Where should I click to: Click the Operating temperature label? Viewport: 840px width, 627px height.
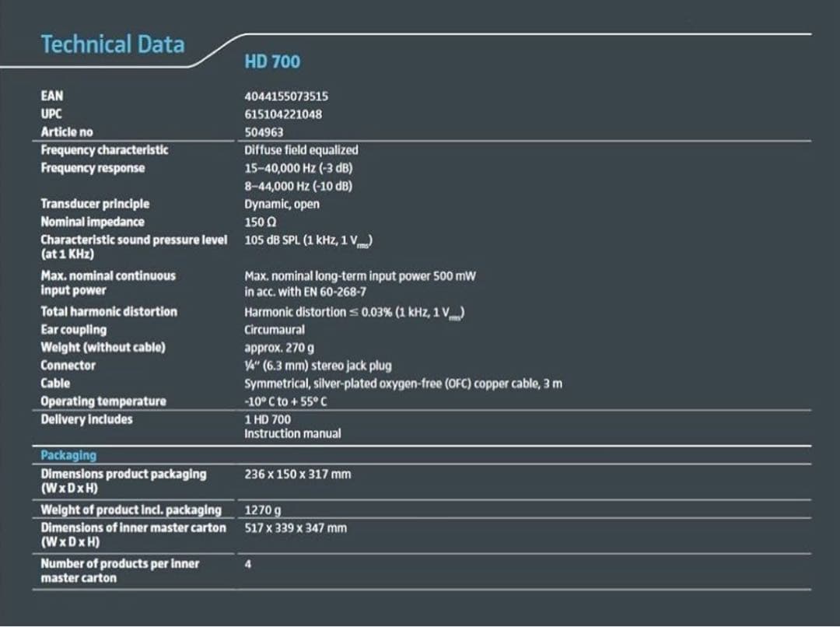103,401
